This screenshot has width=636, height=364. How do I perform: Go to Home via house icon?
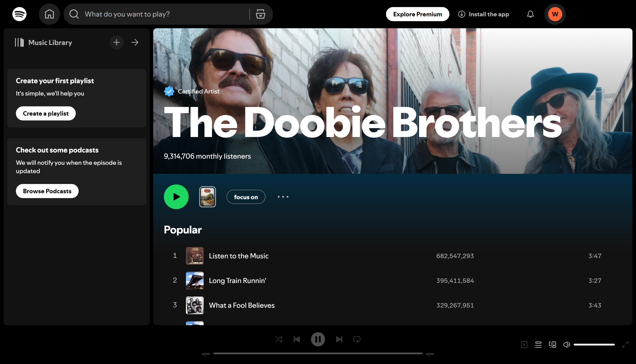[x=49, y=14]
